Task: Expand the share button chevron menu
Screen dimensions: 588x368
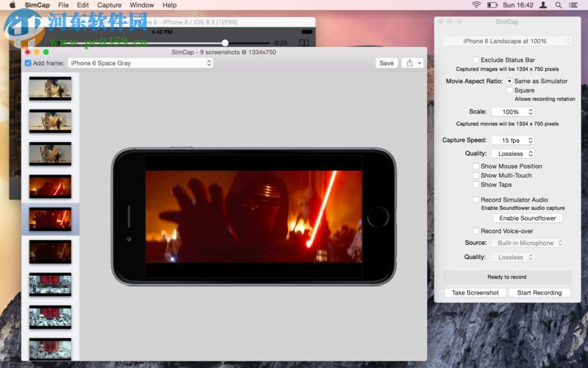Action: pos(419,63)
